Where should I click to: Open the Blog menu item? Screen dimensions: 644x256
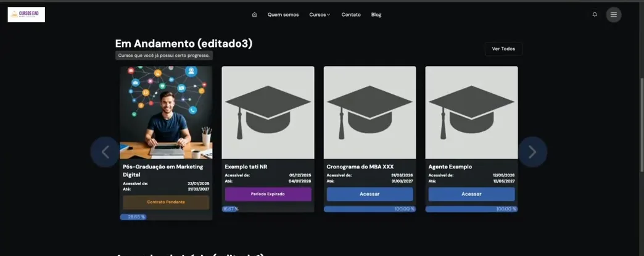point(376,15)
